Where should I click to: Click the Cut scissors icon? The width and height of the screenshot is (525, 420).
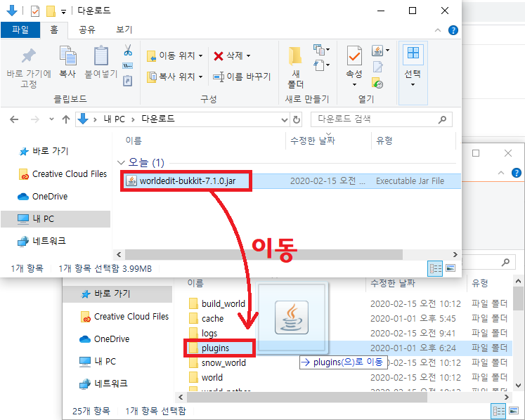click(x=128, y=50)
